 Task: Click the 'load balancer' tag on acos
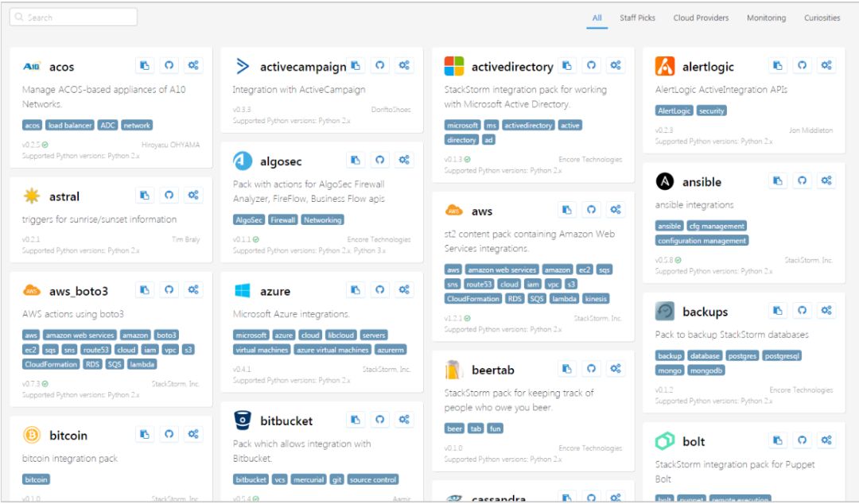[70, 126]
